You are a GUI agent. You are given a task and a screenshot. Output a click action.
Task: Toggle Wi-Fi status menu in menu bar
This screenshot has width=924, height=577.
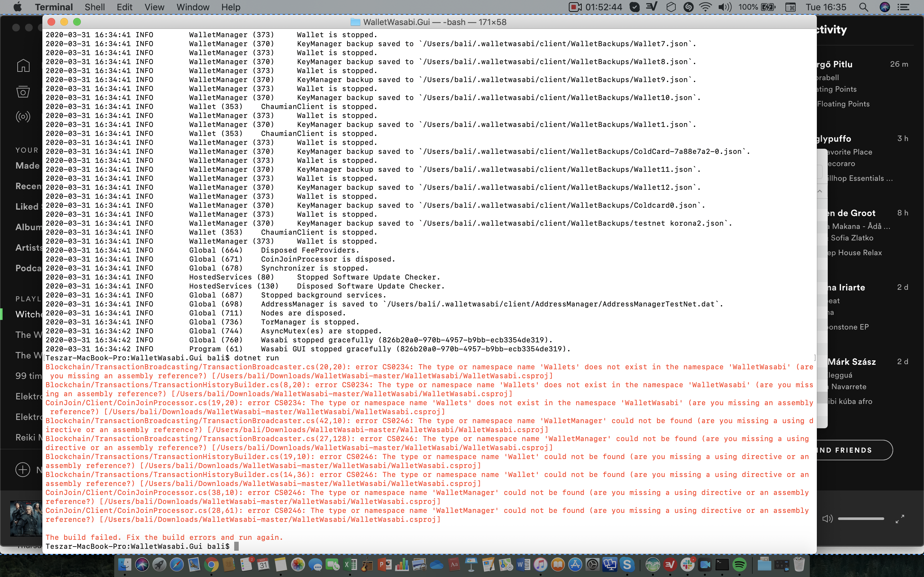705,7
